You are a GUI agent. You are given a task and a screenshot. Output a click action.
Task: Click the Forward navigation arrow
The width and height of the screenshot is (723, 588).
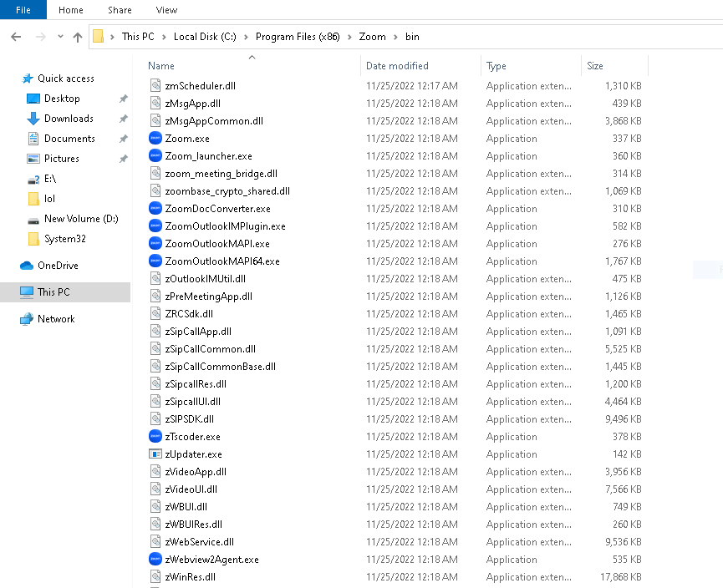41,37
